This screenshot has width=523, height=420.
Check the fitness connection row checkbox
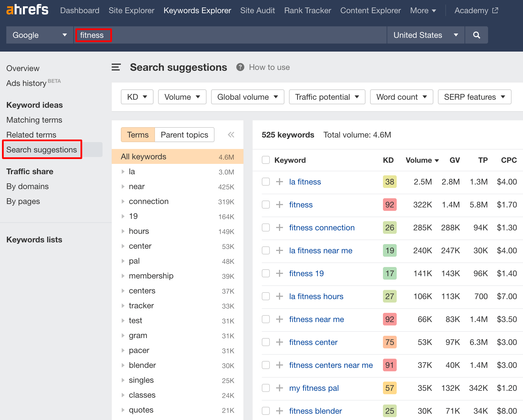266,227
